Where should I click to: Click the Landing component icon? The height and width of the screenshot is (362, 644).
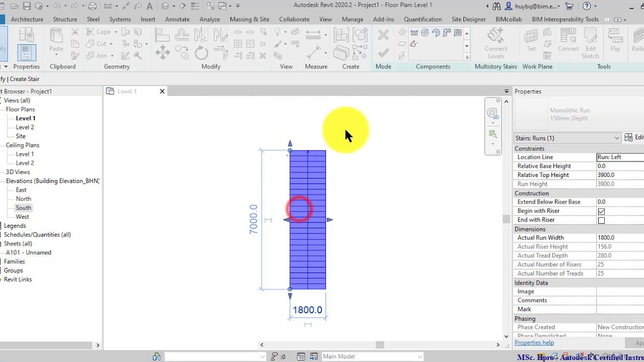pyautogui.click(x=402, y=44)
